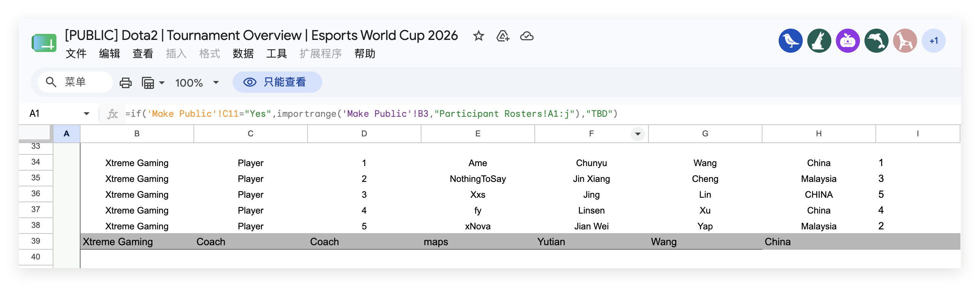The width and height of the screenshot is (980, 287).
Task: Open the 工具 menu
Action: [277, 53]
